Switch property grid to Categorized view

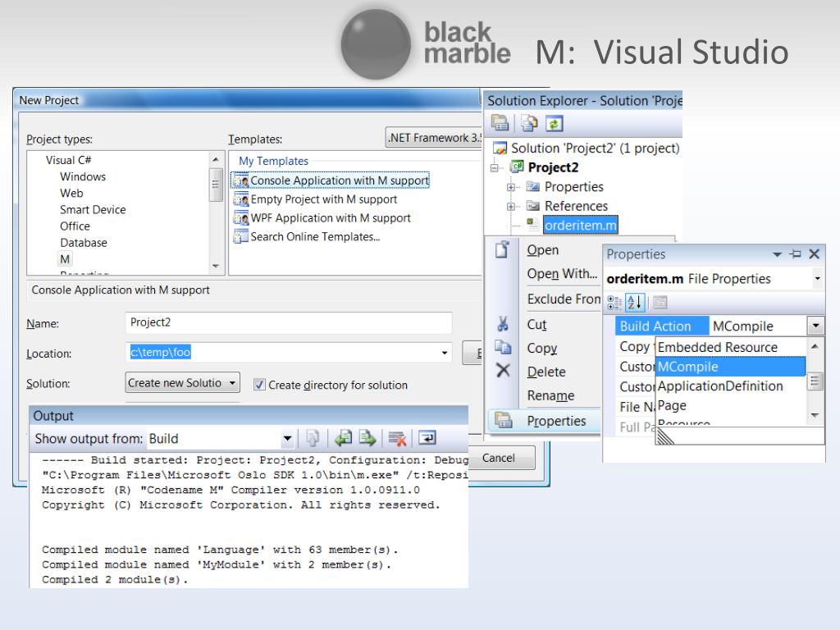click(614, 303)
